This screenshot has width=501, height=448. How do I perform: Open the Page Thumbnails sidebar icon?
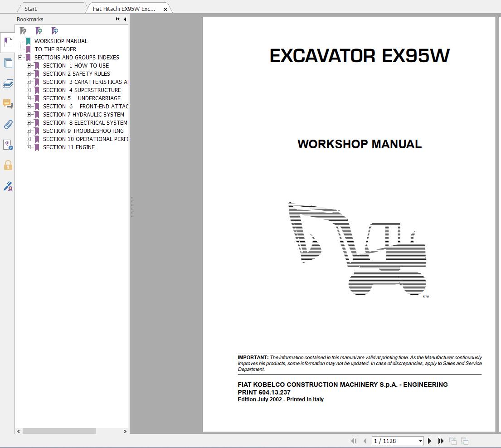(x=8, y=63)
